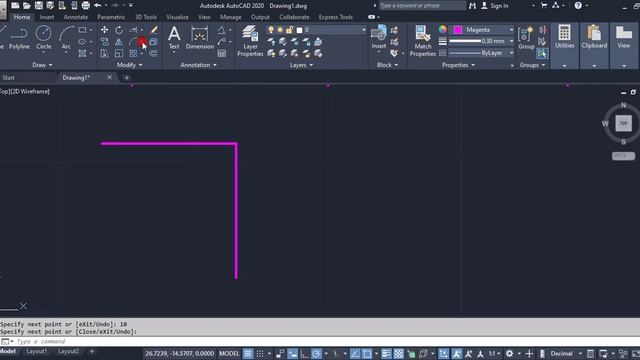640x360 pixels.
Task: Click the Undo arrow in quick access toolbar
Action: [98, 5]
